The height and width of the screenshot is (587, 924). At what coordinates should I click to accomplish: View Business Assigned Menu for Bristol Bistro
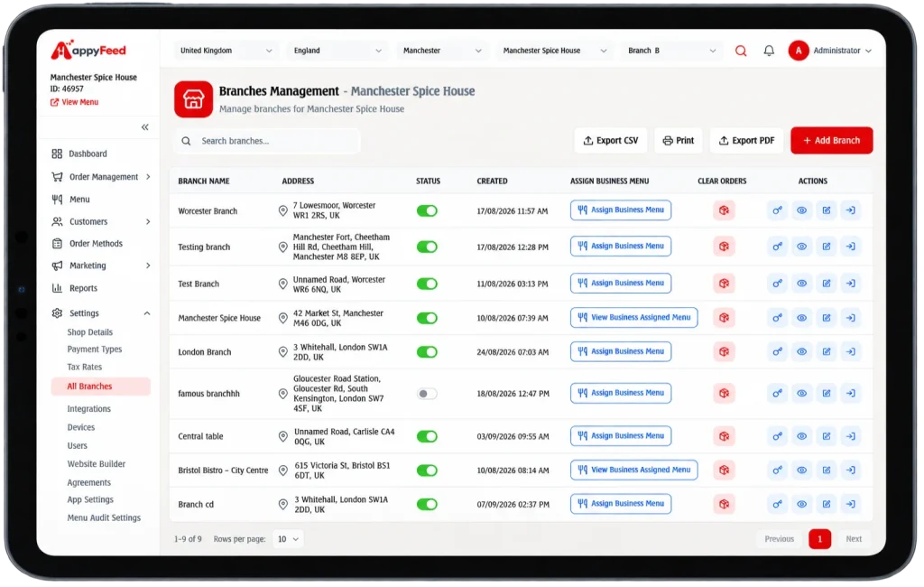(x=634, y=471)
